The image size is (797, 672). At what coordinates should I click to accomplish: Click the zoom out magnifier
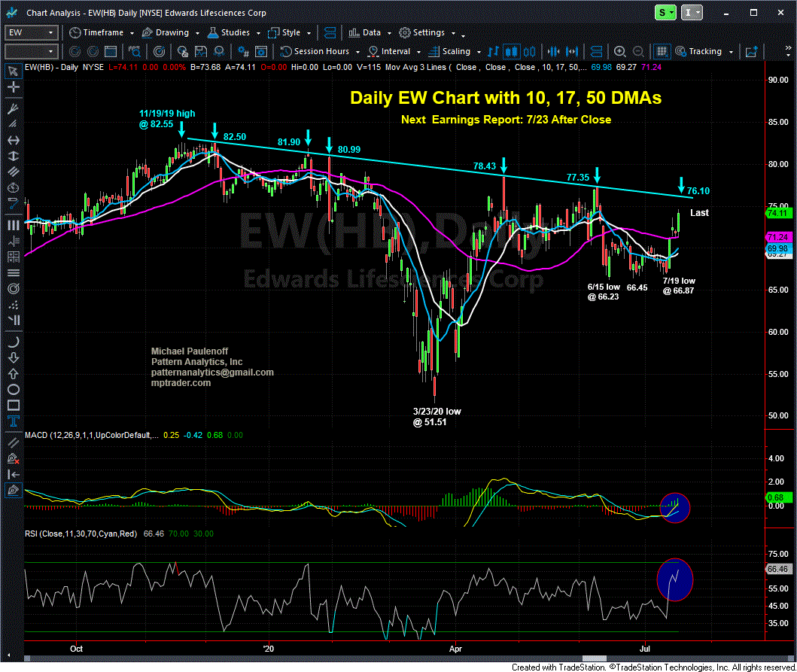(x=638, y=51)
